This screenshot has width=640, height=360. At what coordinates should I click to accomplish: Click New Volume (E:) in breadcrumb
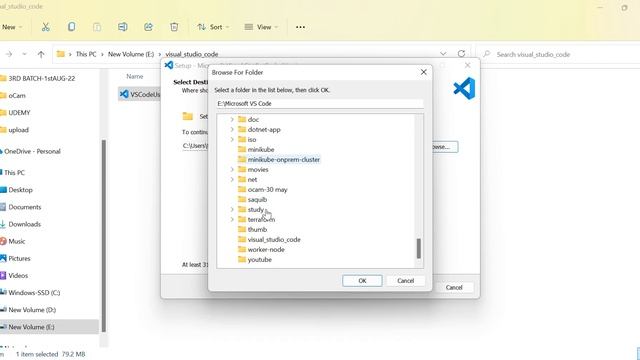pos(131,54)
